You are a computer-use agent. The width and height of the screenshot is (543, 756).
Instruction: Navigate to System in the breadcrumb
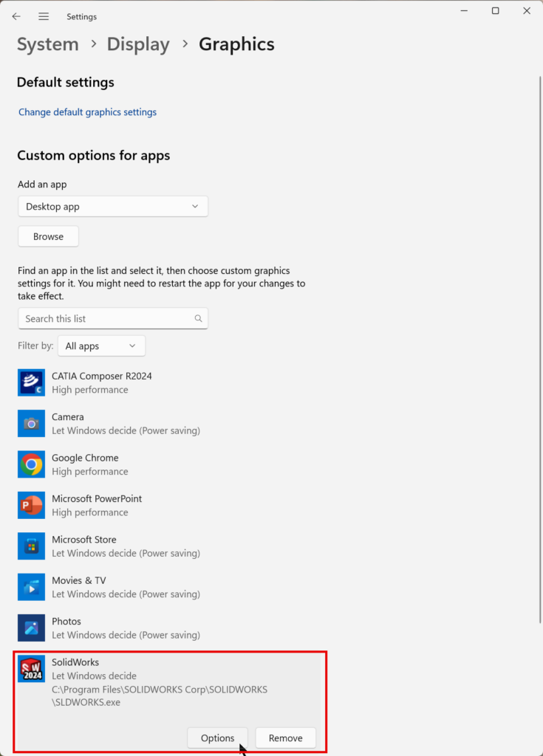[48, 44]
